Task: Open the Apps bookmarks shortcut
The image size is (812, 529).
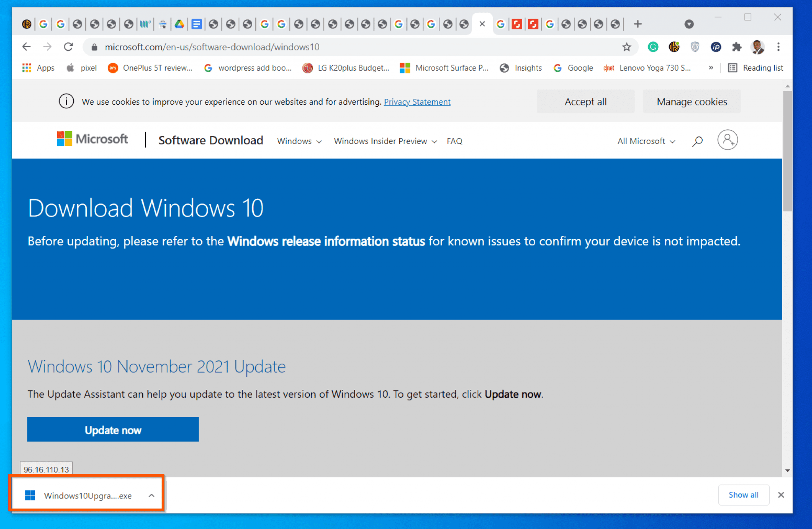Action: pos(38,68)
